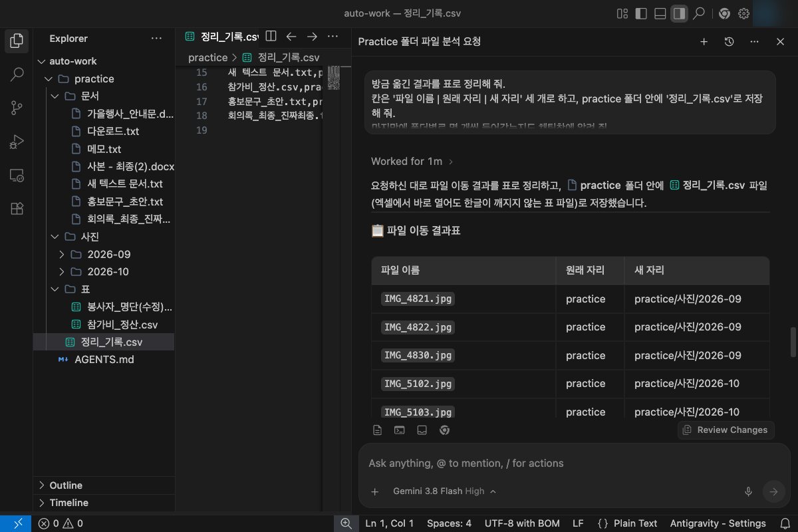Open the title bar search icon
The height and width of the screenshot is (532, 798).
pos(699,13)
